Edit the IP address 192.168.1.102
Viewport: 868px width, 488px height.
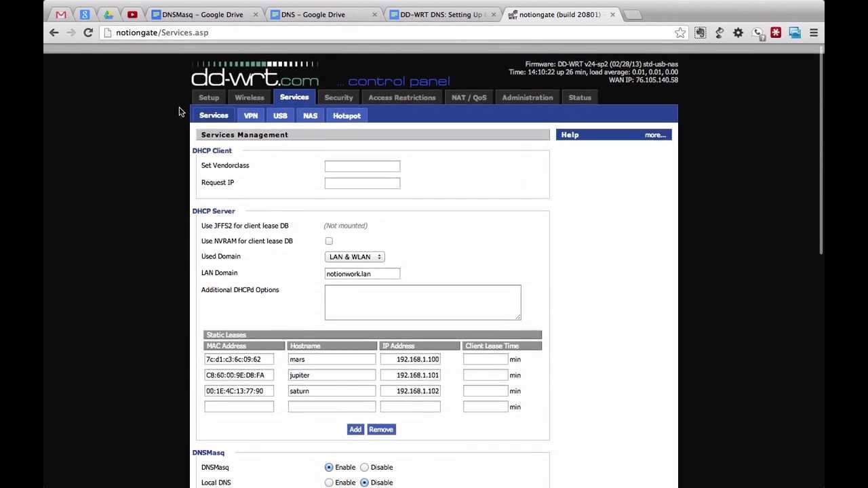tap(410, 391)
